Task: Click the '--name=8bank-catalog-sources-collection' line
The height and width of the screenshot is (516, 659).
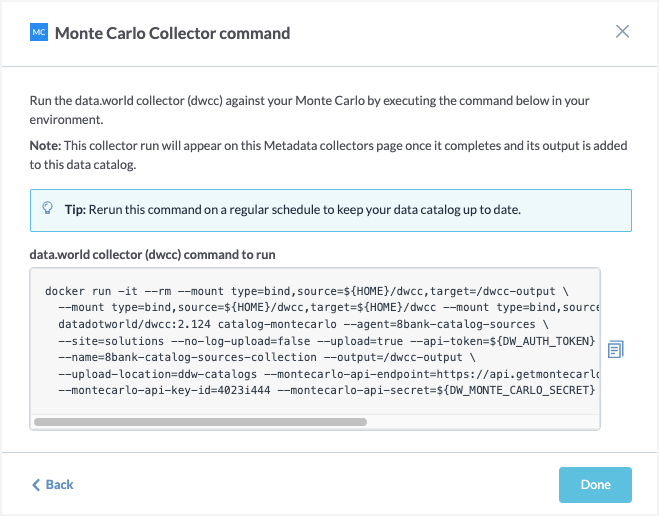Action: click(267, 357)
